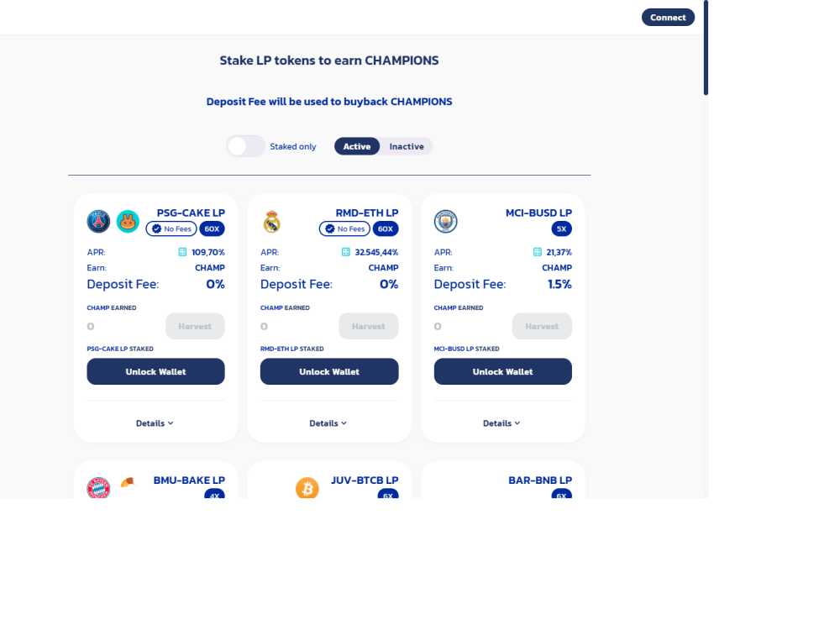Click 5X multiplier badge on MCI-BUSD
This screenshot has height=630, width=840.
click(x=561, y=228)
